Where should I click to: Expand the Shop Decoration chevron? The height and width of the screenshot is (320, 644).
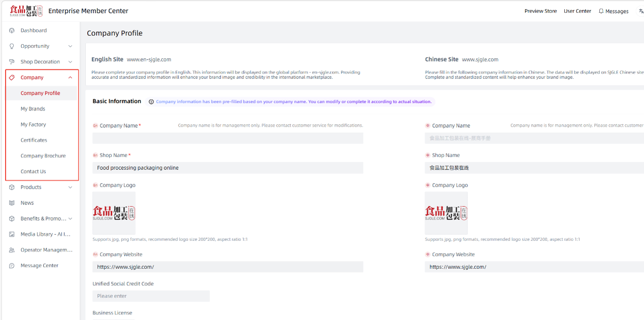click(70, 62)
